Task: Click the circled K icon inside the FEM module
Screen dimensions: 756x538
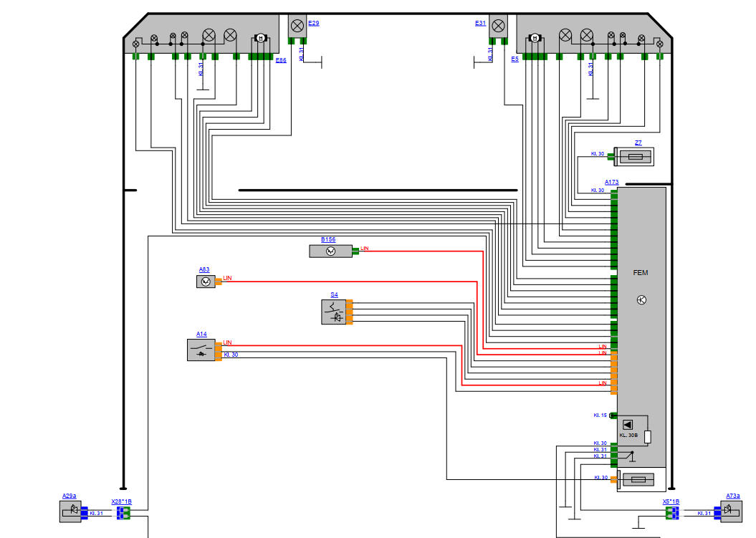Action: [x=642, y=299]
